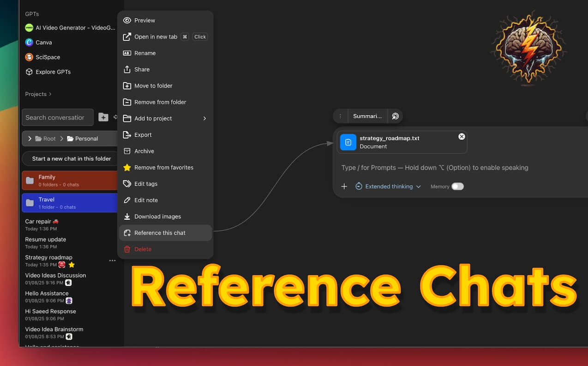Click the yellow star on Strategy roadmap
Image resolution: width=588 pixels, height=366 pixels.
click(x=72, y=265)
